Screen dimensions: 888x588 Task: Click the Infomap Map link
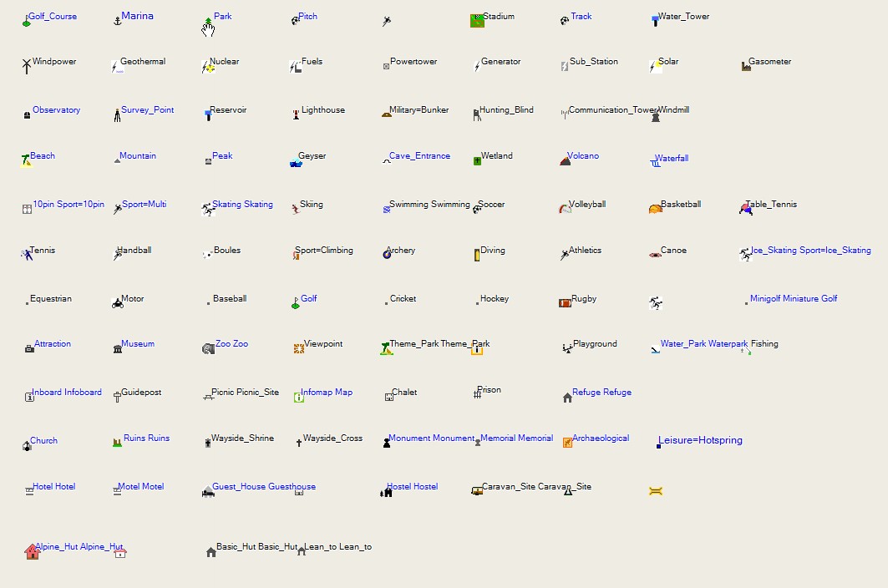(326, 392)
